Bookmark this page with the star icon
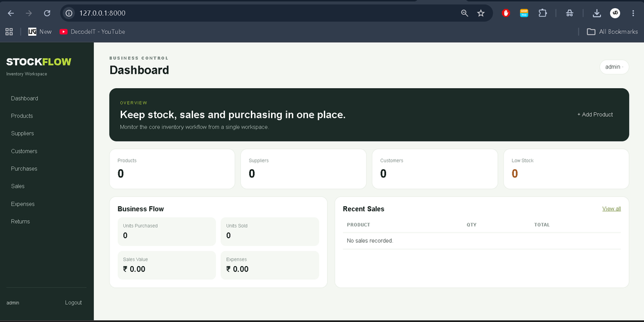The height and width of the screenshot is (322, 644). pyautogui.click(x=481, y=13)
